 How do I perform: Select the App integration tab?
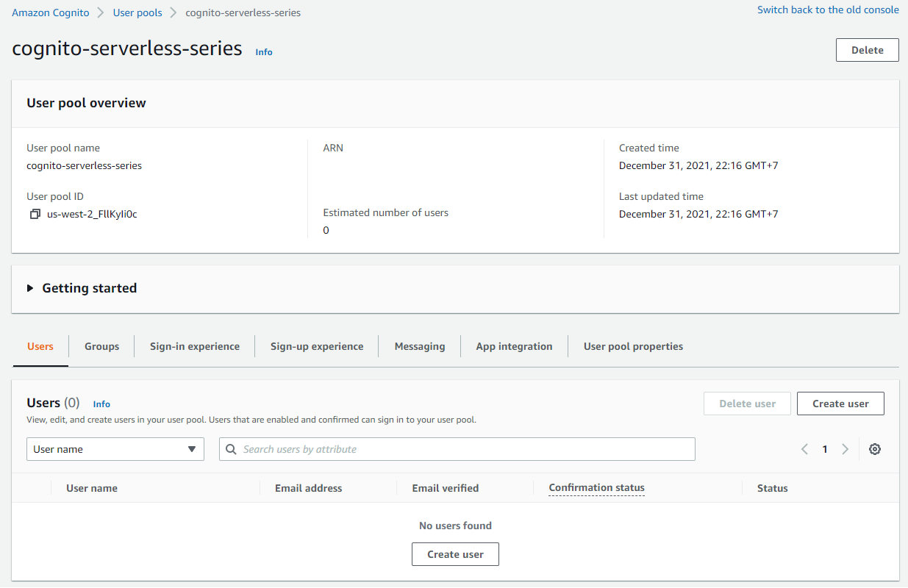coord(514,345)
